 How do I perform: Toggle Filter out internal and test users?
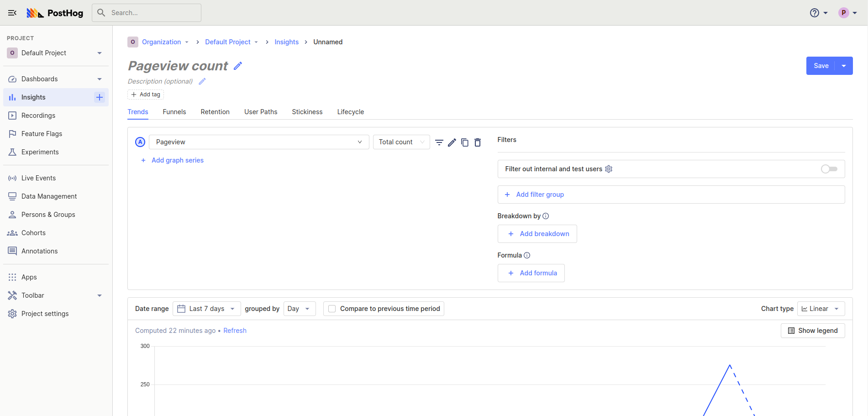[x=829, y=169]
